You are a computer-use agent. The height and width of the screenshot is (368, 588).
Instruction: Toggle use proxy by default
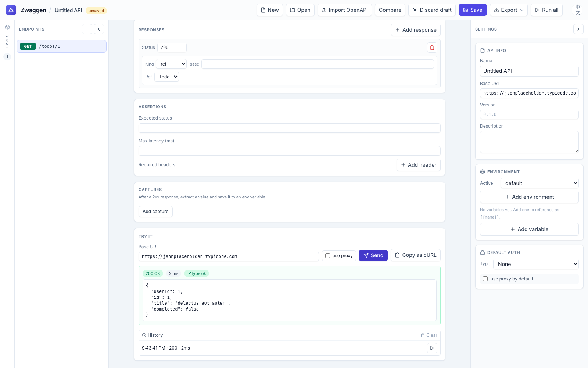coord(485,279)
